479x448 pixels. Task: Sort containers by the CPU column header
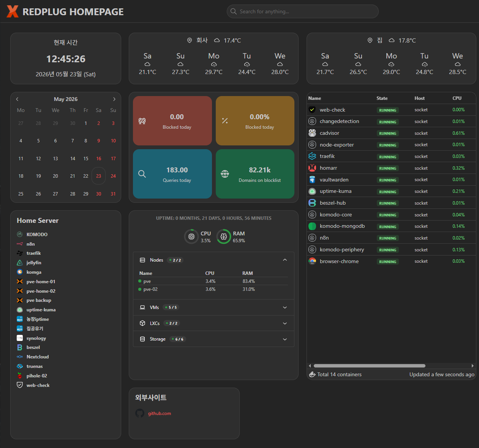(x=457, y=98)
